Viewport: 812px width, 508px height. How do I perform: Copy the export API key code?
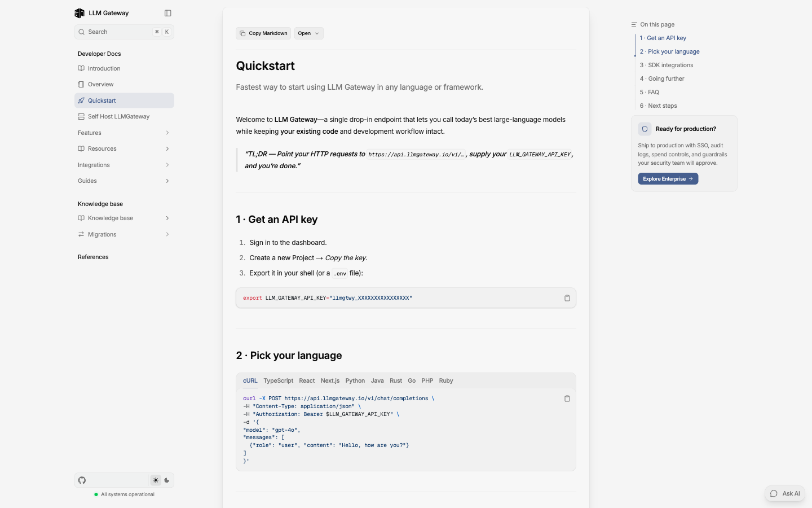click(x=567, y=298)
